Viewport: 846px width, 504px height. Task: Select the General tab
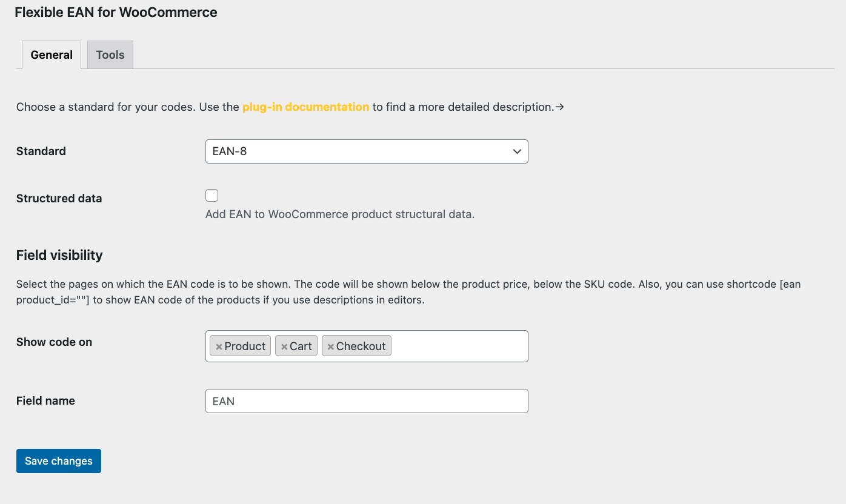pyautogui.click(x=52, y=55)
